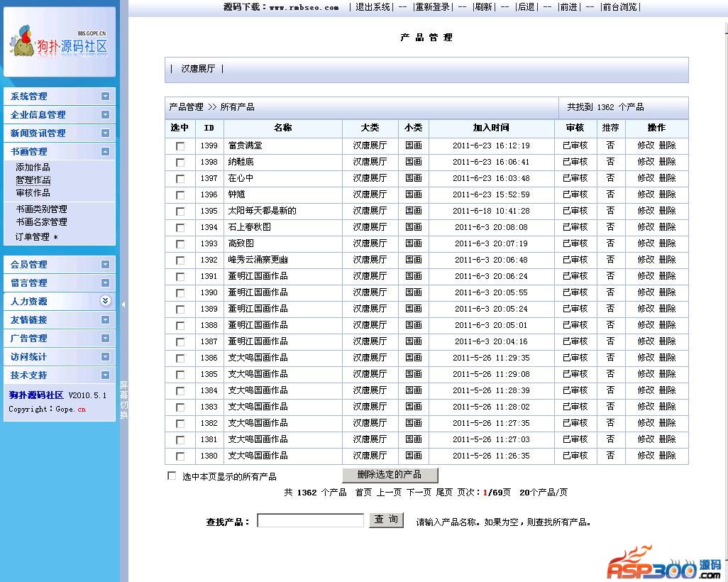Click product name 太阳每天都是新的
The image size is (728, 582).
262,210
